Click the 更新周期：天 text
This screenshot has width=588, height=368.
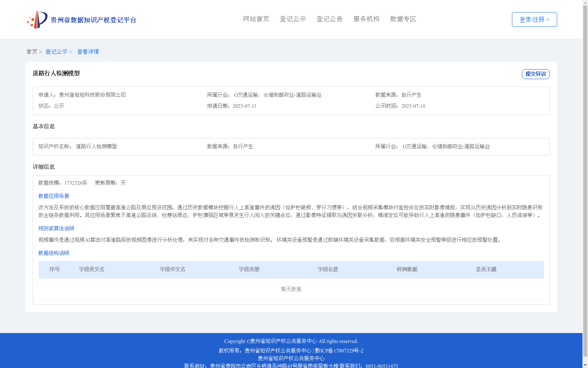[110, 183]
